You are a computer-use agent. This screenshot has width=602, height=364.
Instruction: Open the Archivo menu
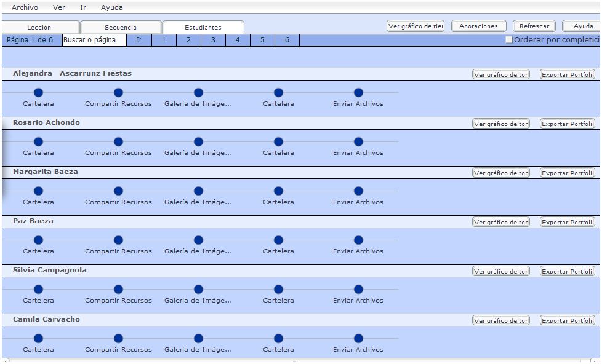25,7
